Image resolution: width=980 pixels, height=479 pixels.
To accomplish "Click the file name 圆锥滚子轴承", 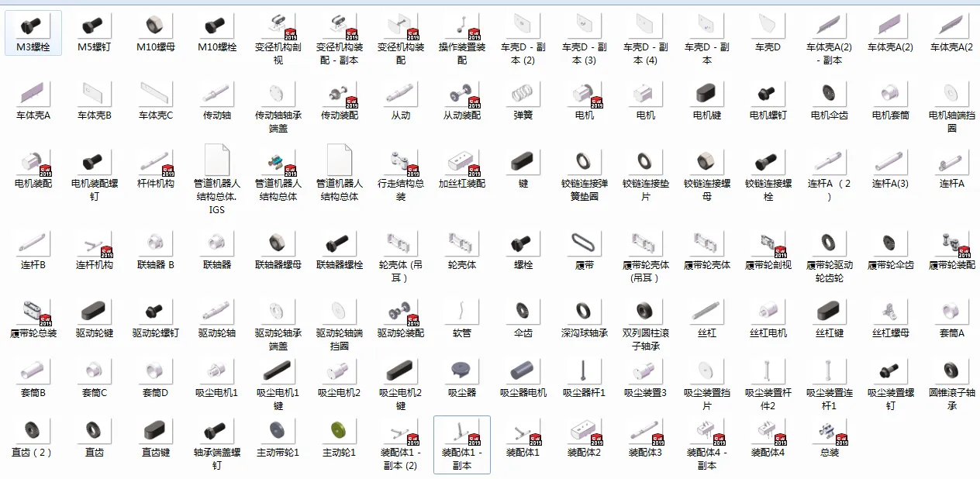I will (x=951, y=398).
